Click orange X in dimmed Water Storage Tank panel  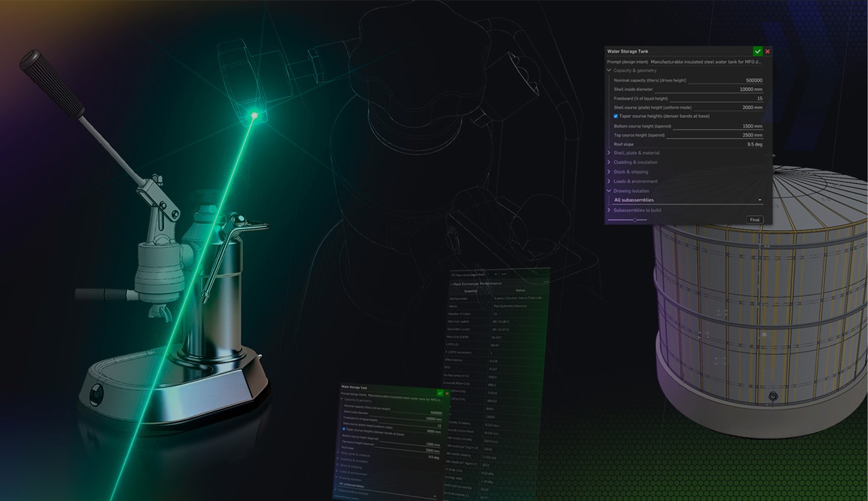[x=447, y=394]
